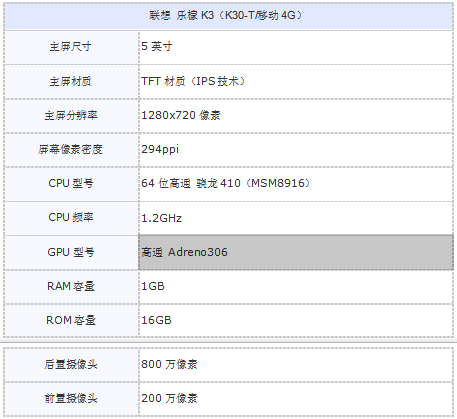The width and height of the screenshot is (457, 419).
Task: Select the CPU 频率 label cell
Action: click(71, 218)
